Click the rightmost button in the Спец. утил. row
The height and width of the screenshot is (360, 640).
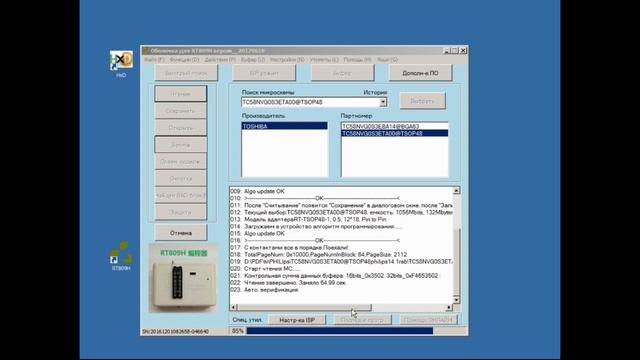[429, 320]
